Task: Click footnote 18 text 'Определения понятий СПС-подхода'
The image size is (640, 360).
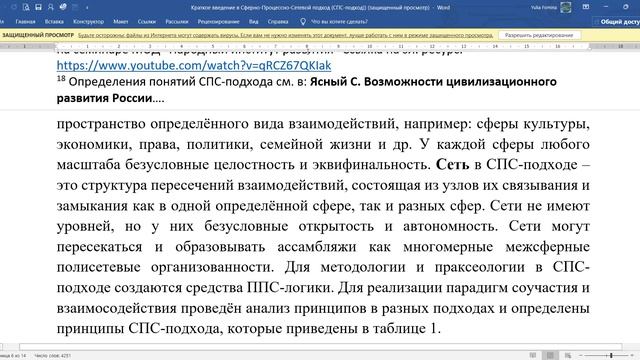Action: (x=170, y=82)
